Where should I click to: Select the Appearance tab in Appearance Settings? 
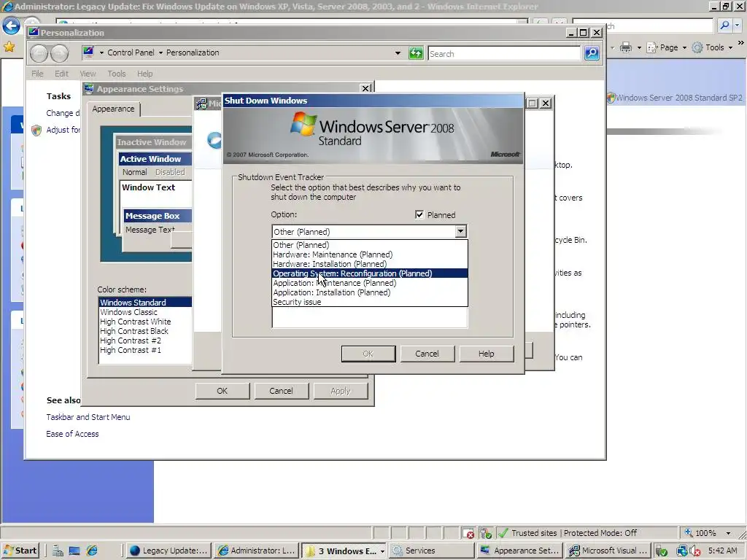(113, 109)
